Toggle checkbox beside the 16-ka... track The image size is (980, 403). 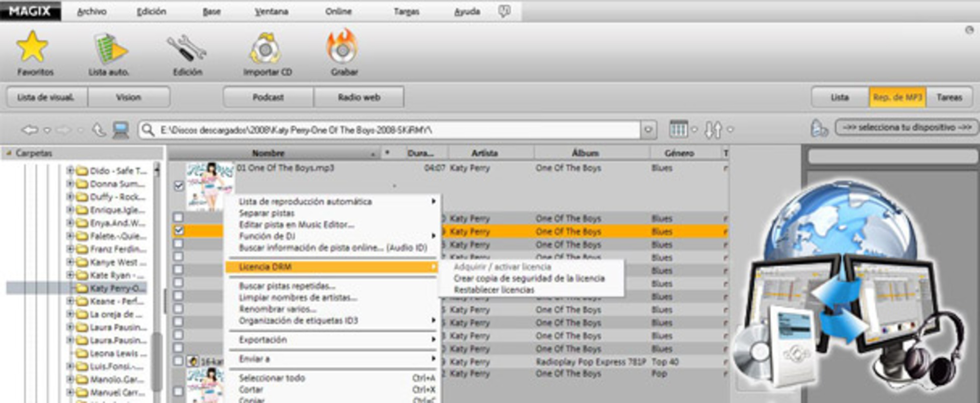[178, 361]
